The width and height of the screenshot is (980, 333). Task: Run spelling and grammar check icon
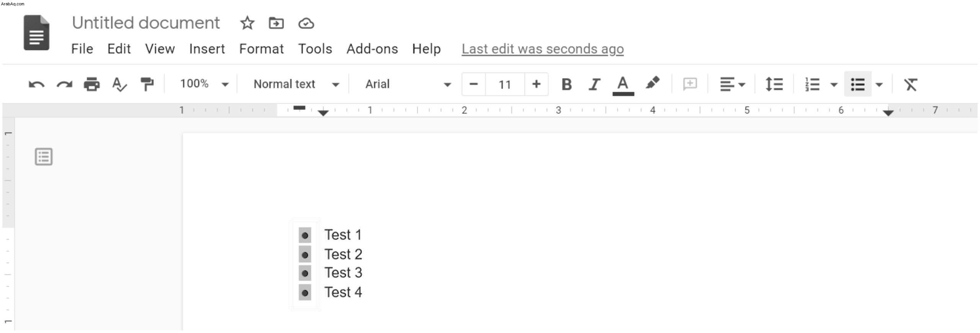[x=119, y=84]
